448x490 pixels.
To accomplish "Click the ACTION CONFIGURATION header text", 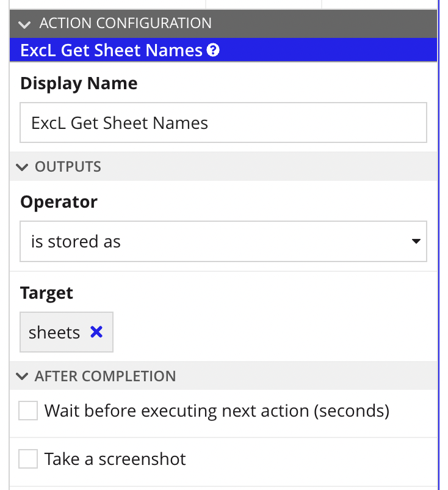I will point(125,24).
